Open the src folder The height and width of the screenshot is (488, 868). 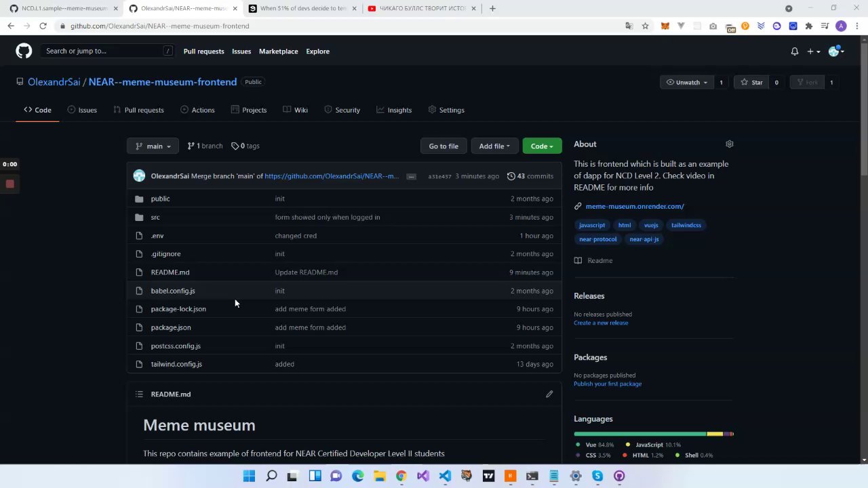pos(155,218)
